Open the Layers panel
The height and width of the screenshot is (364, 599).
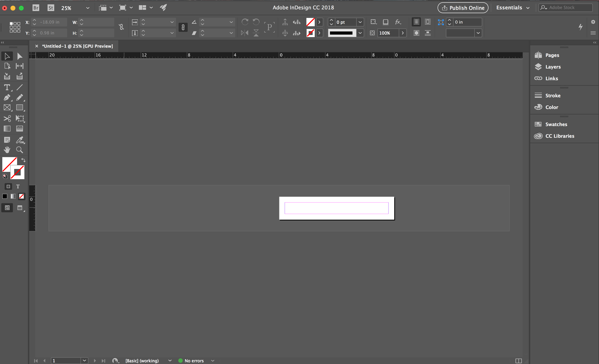tap(552, 67)
